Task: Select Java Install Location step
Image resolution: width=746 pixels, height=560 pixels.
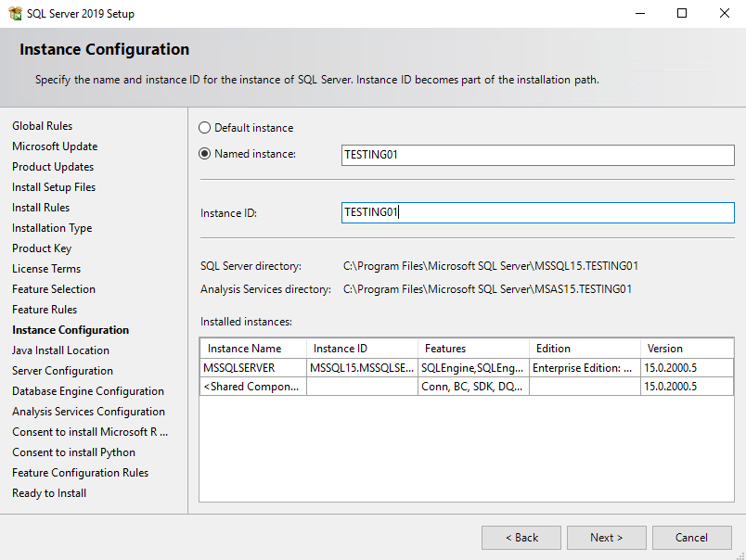Action: click(x=61, y=350)
